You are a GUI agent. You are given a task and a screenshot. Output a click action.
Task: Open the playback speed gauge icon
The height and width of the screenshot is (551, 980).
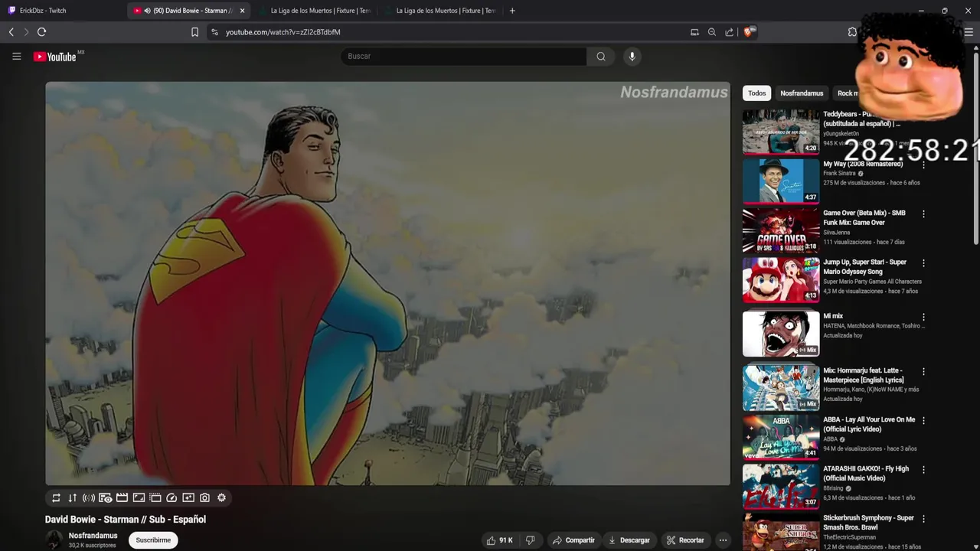click(171, 497)
